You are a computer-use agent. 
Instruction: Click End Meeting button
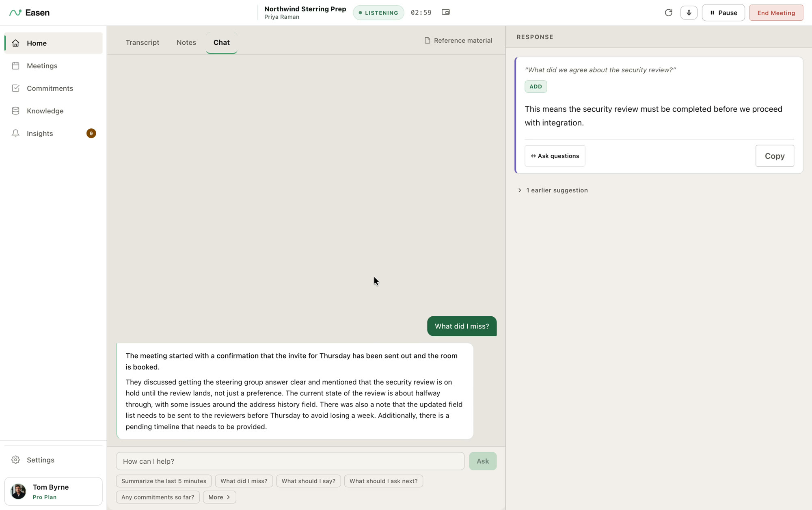(776, 13)
